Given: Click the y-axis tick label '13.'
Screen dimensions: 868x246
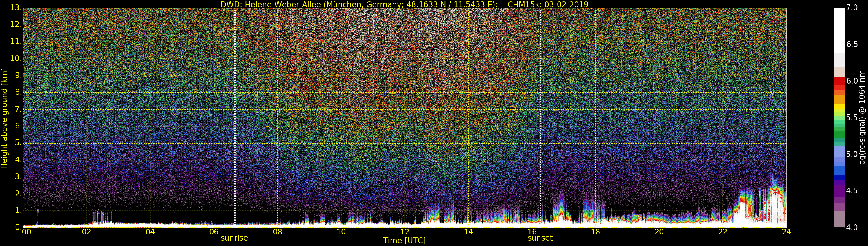Looking at the screenshot, I should [x=16, y=8].
